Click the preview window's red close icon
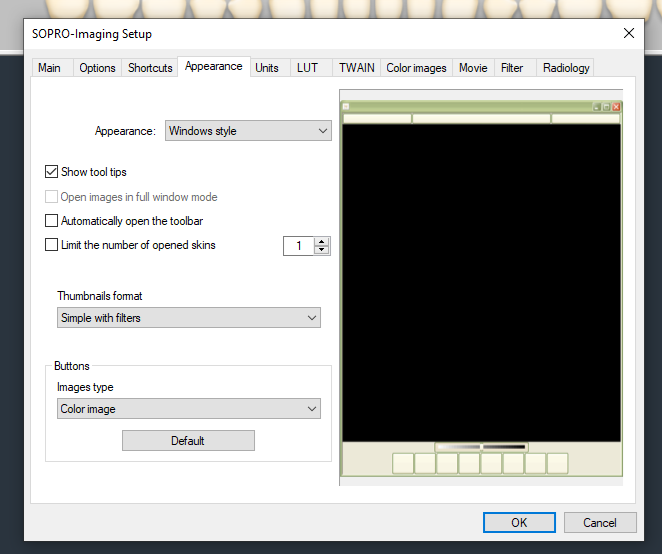Image resolution: width=662 pixels, height=554 pixels. (x=616, y=107)
